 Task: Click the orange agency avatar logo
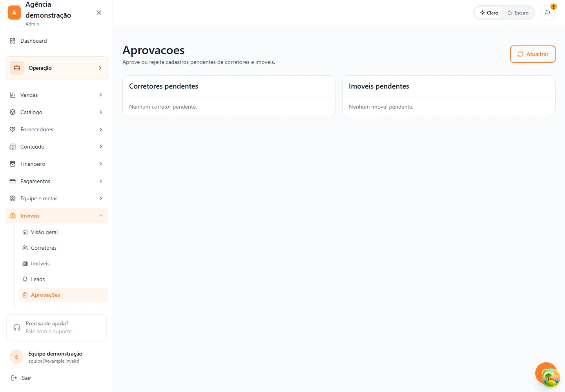[x=14, y=13]
